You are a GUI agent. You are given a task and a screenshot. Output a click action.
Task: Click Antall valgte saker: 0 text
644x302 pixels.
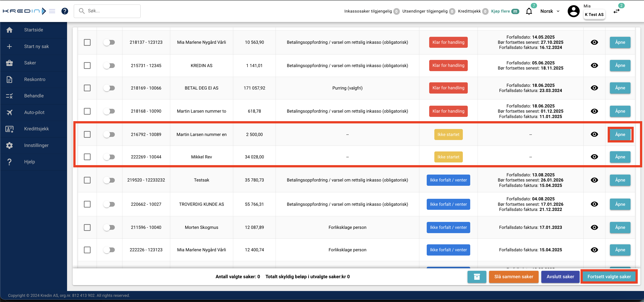point(237,277)
